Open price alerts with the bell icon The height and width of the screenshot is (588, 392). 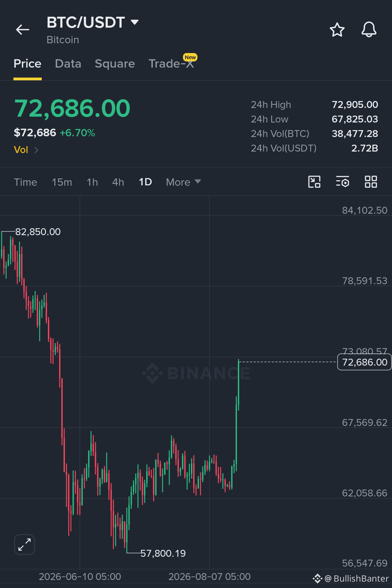[369, 29]
